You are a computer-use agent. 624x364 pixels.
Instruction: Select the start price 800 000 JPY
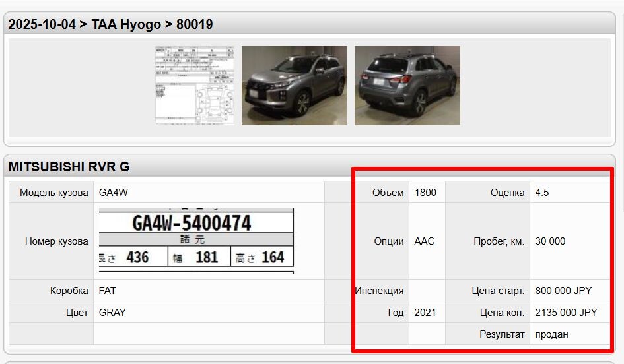(563, 291)
